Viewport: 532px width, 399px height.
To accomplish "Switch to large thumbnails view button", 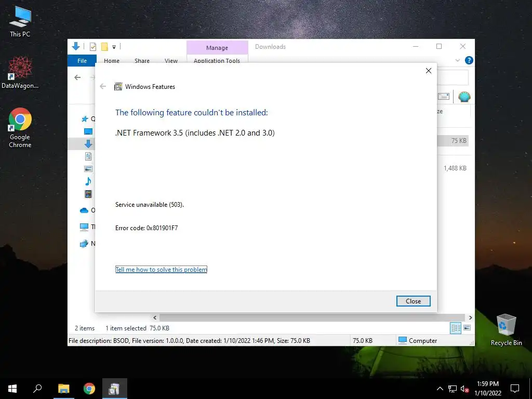I will [467, 328].
